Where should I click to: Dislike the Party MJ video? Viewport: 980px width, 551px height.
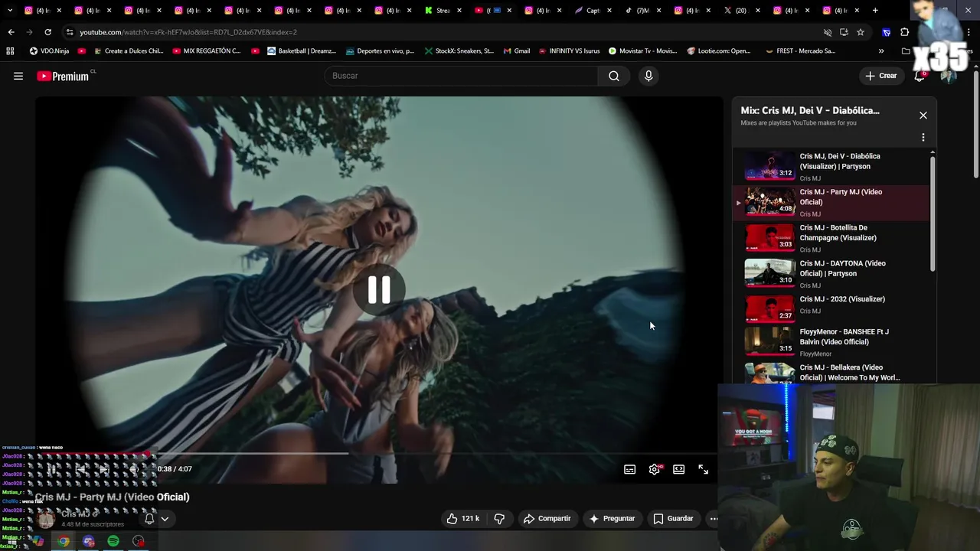(x=499, y=518)
